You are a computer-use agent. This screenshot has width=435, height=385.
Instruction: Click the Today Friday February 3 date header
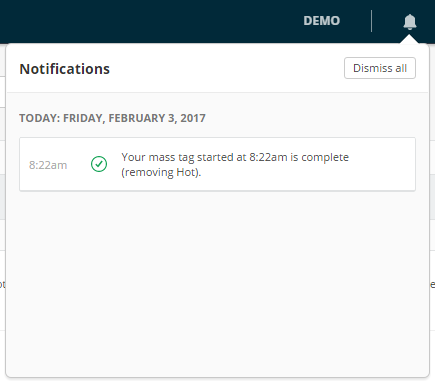[112, 118]
